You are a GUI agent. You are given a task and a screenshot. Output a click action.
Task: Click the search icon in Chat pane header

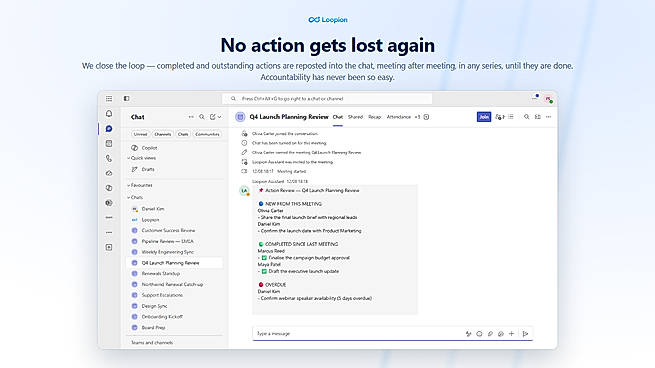[x=202, y=117]
